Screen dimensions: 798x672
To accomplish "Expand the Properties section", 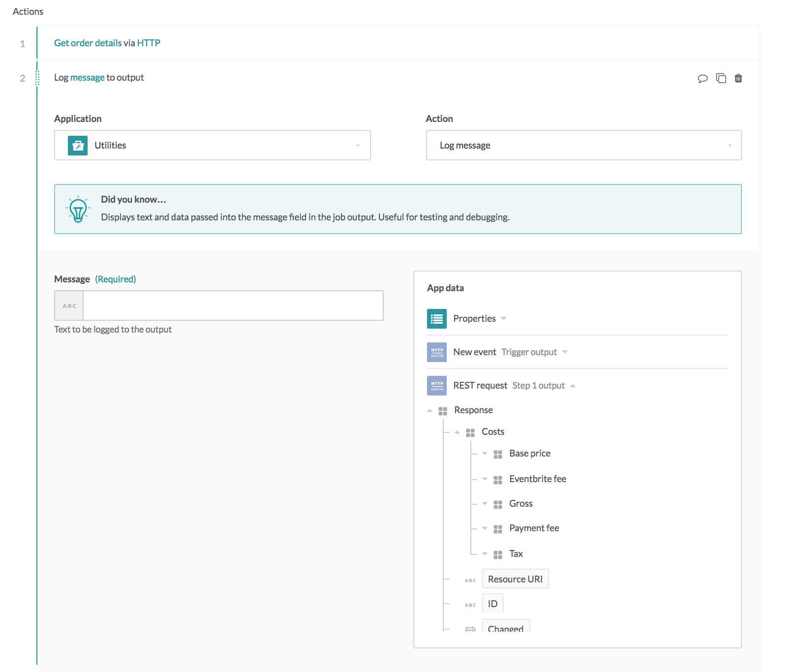I will [x=503, y=319].
